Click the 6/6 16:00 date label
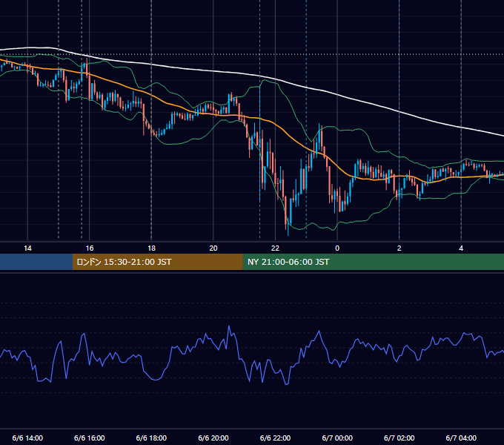 [90, 438]
